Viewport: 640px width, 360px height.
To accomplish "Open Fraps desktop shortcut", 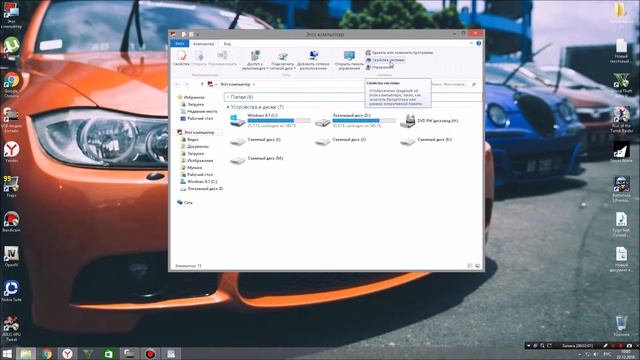I will click(x=11, y=187).
